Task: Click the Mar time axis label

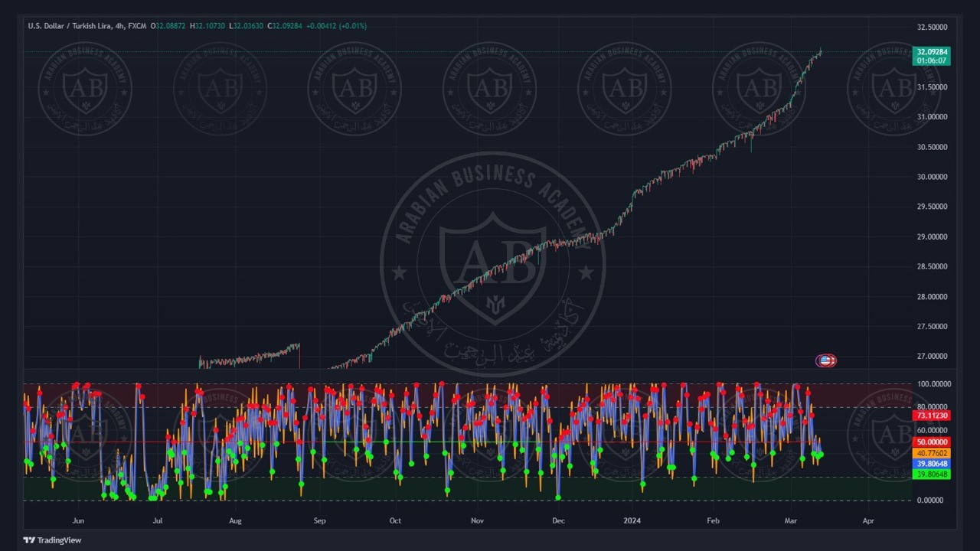Action: click(791, 520)
